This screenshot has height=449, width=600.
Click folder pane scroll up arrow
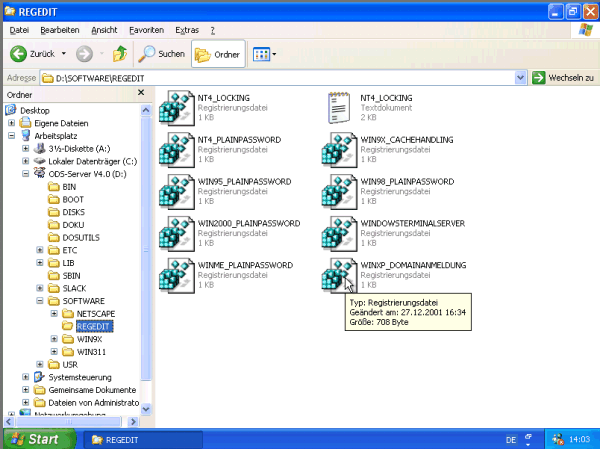pos(146,110)
